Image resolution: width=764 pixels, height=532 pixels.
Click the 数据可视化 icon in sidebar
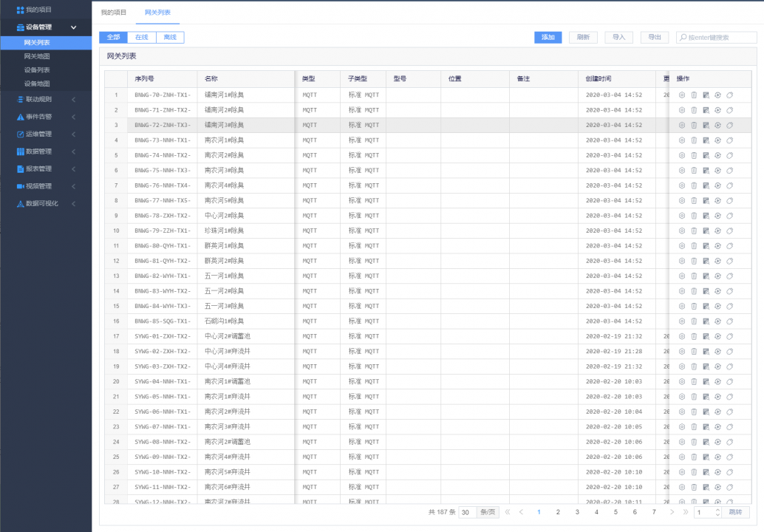click(x=20, y=204)
